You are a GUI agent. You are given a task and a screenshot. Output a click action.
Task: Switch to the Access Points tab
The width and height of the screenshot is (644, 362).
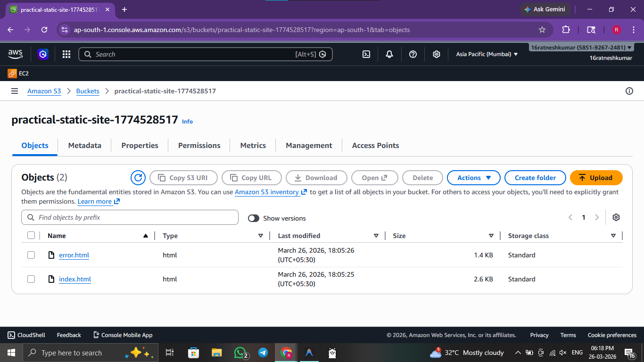coord(376,146)
